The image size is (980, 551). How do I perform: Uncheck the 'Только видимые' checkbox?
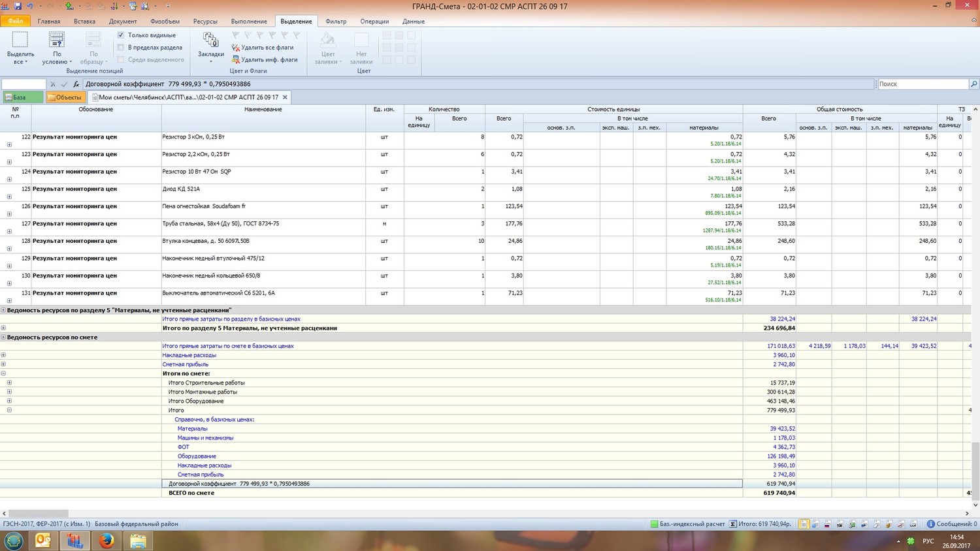point(121,35)
